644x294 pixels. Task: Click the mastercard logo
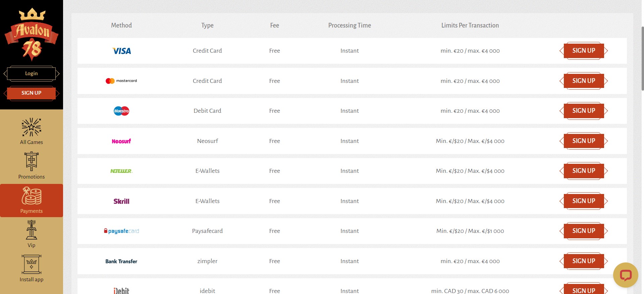(x=121, y=81)
